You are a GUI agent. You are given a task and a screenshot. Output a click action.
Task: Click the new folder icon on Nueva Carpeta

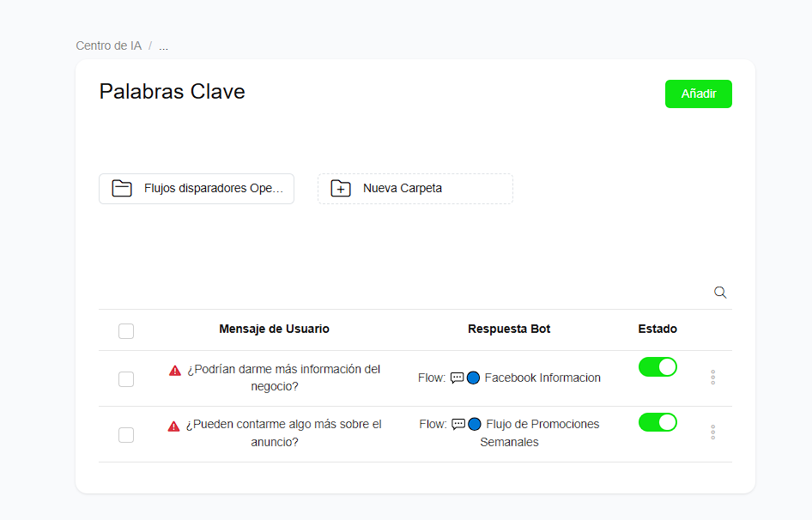(x=340, y=188)
